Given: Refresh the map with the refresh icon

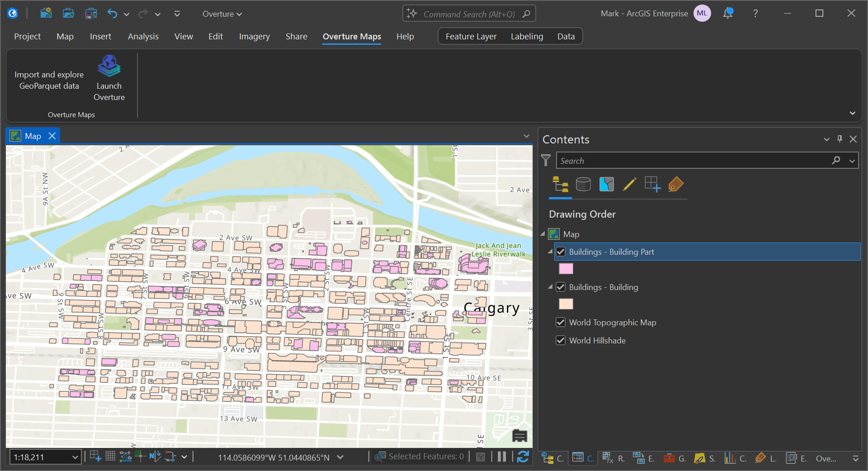Looking at the screenshot, I should (x=523, y=457).
